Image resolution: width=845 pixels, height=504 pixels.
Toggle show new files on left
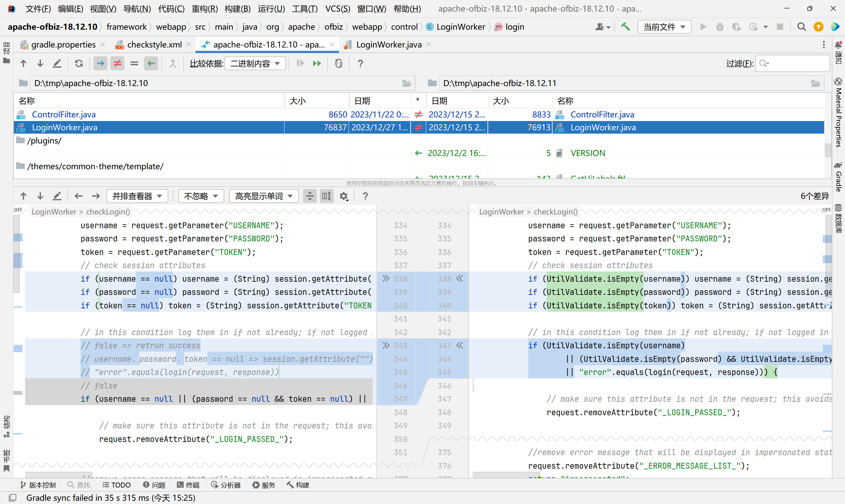pos(101,64)
